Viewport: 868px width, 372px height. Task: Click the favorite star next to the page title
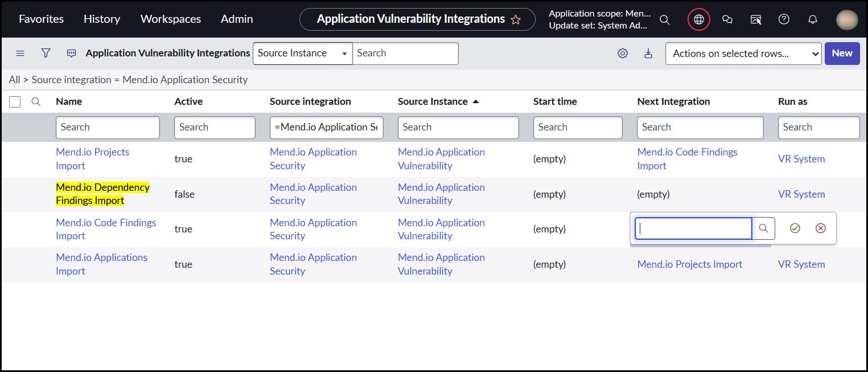(516, 19)
